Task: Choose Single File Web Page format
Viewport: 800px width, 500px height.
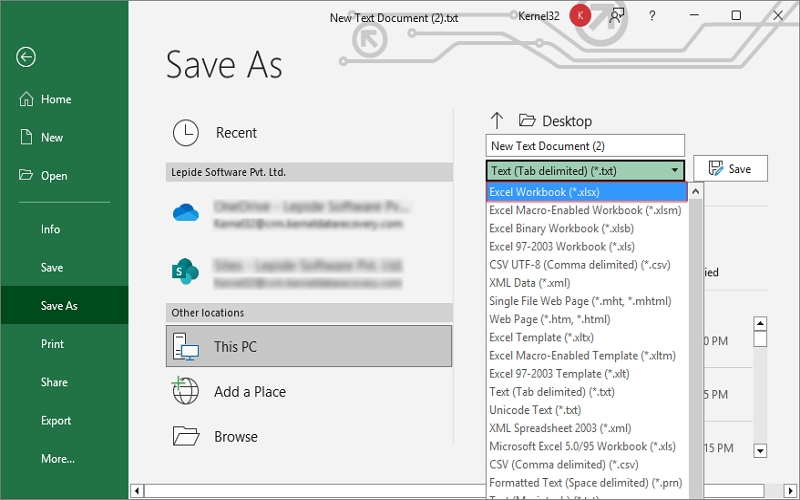Action: [x=587, y=301]
